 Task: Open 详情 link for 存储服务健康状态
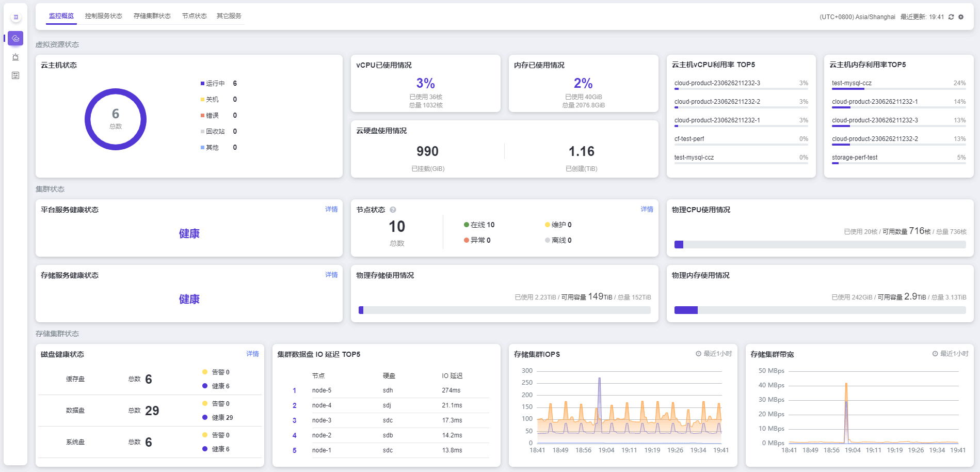(331, 275)
